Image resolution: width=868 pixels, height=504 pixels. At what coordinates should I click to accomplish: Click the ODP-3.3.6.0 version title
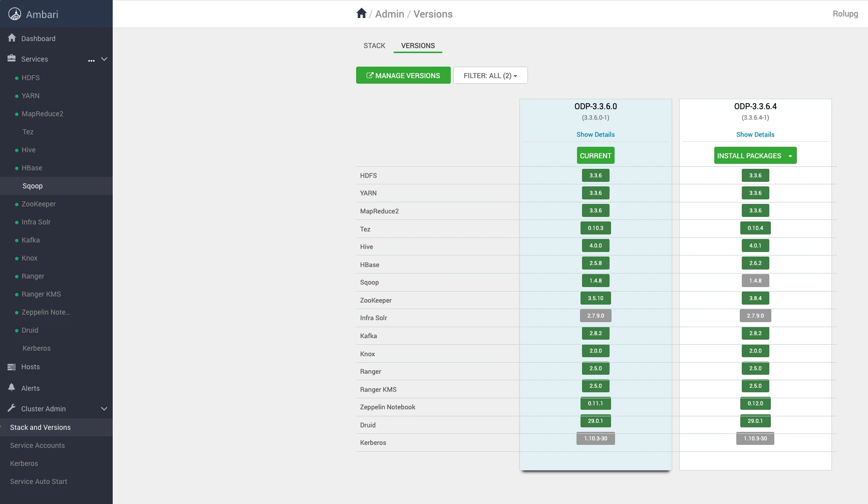[x=596, y=106]
